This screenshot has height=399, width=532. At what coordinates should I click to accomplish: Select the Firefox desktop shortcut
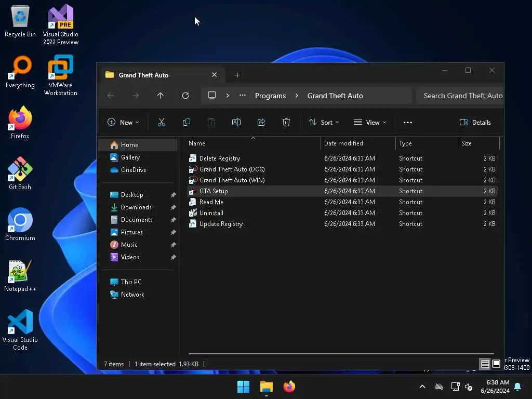[x=20, y=123]
